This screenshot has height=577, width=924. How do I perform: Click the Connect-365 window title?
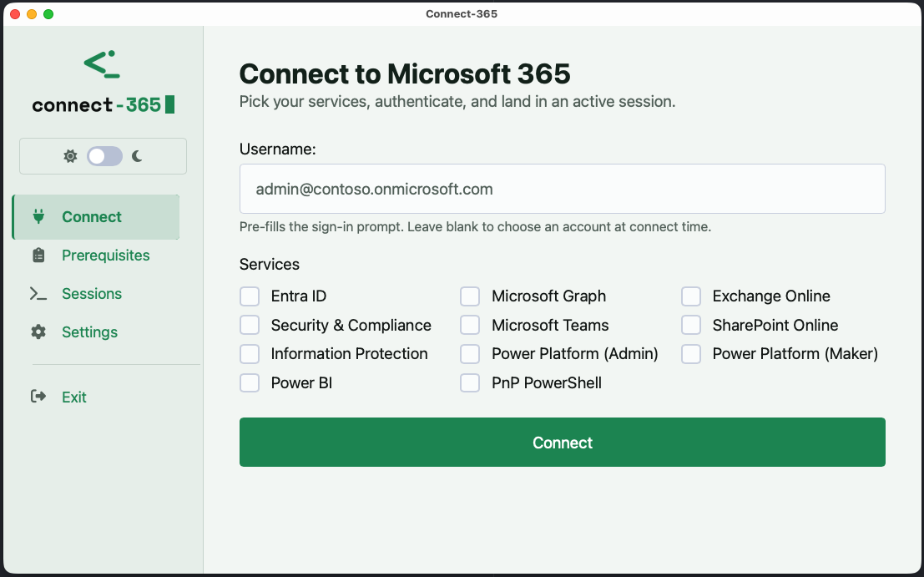point(462,13)
